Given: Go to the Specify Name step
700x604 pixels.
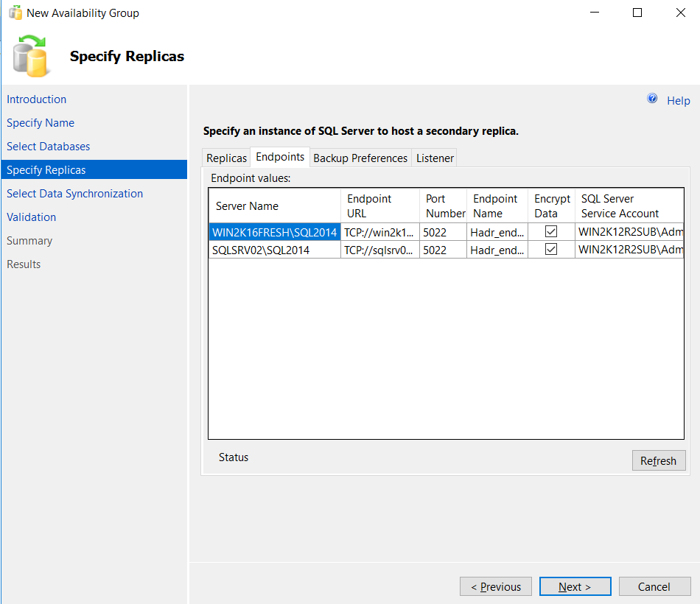Looking at the screenshot, I should pyautogui.click(x=41, y=122).
